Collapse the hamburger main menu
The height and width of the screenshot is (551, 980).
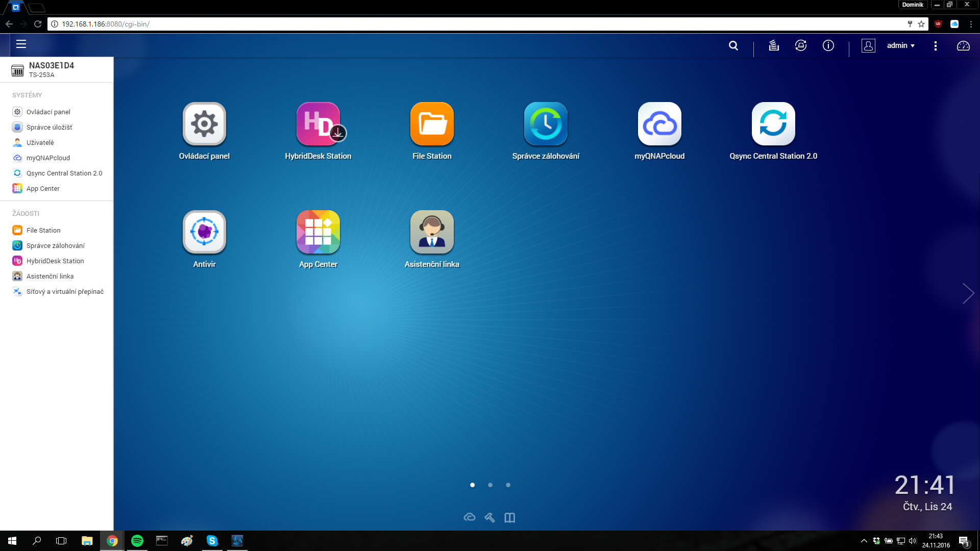pyautogui.click(x=21, y=44)
